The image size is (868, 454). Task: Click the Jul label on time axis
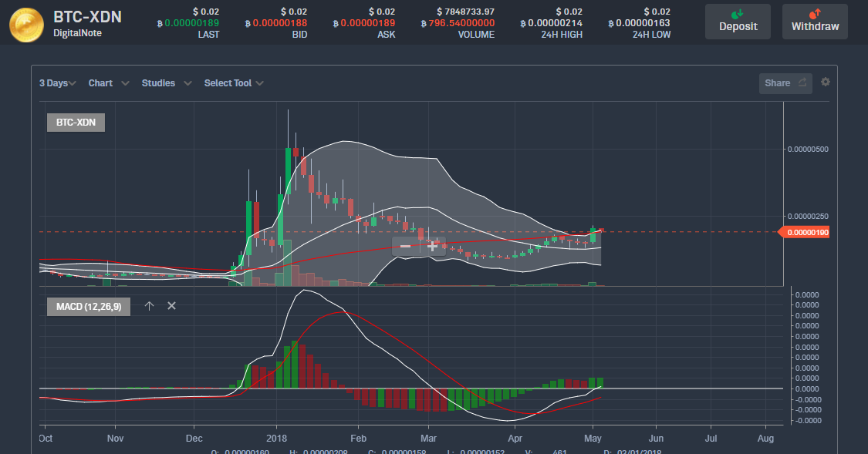[x=711, y=438]
